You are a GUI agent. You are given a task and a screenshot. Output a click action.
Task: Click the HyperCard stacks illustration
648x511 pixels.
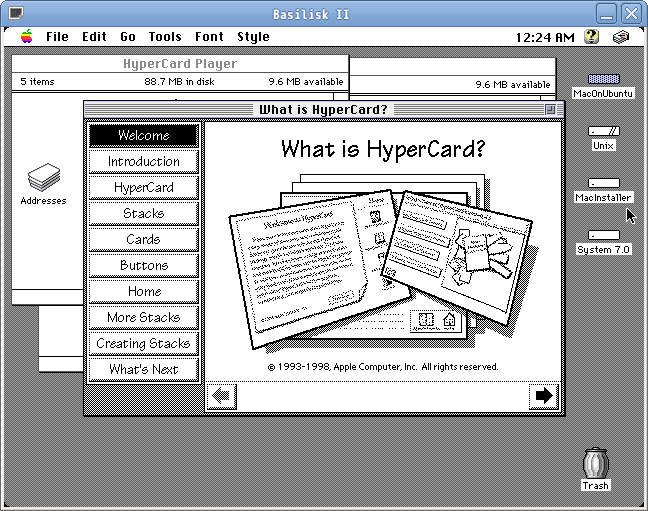[383, 262]
